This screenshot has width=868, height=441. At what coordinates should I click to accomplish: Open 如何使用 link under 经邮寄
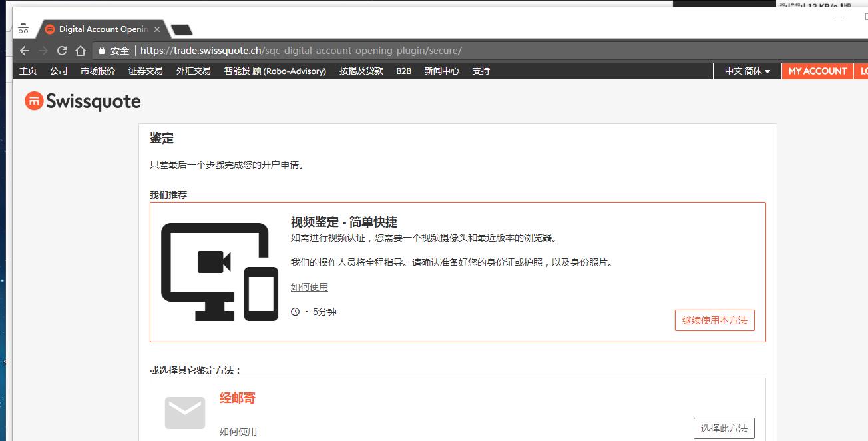click(238, 432)
